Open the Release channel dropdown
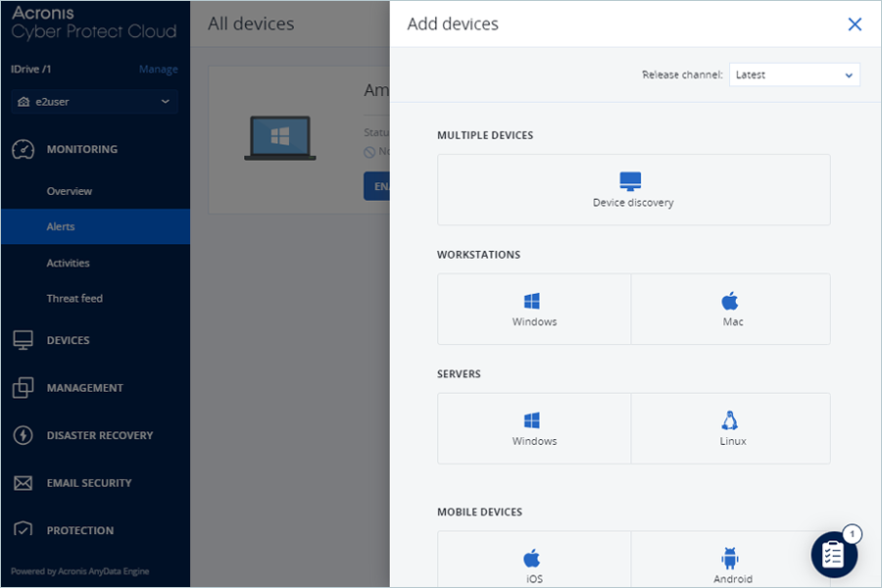This screenshot has height=588, width=882. pyautogui.click(x=794, y=74)
